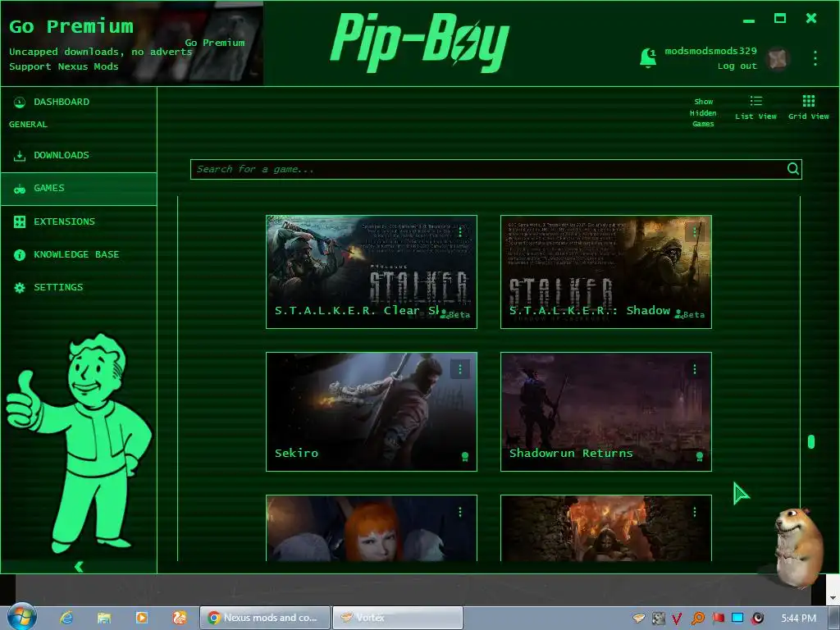840x630 pixels.
Task: Open the Shadowrun Returns game tile
Action: [606, 412]
